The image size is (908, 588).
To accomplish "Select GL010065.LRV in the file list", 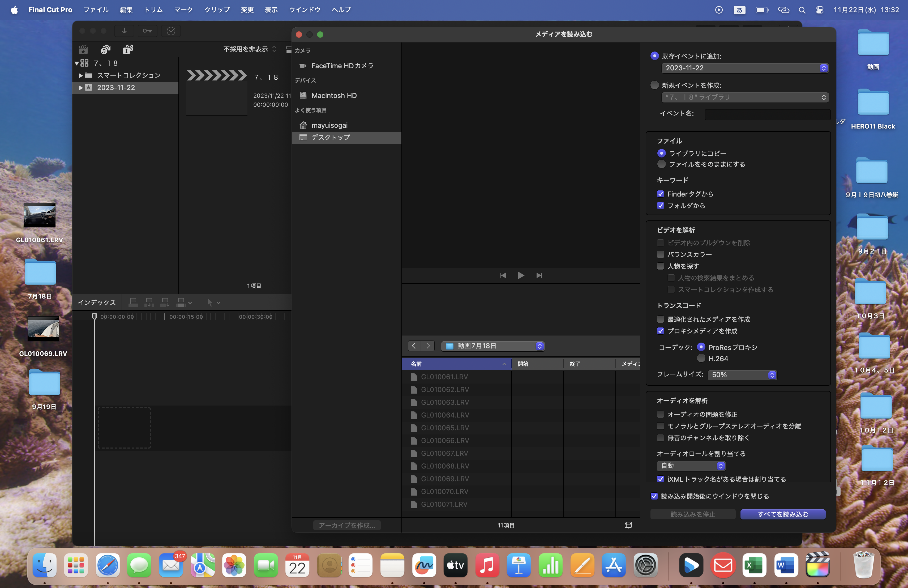I will coord(444,428).
